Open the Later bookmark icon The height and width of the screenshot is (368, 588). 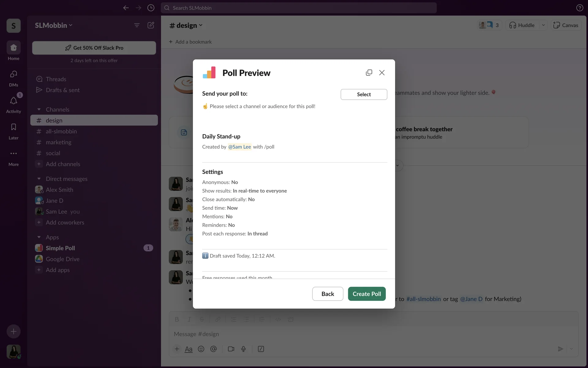click(13, 127)
